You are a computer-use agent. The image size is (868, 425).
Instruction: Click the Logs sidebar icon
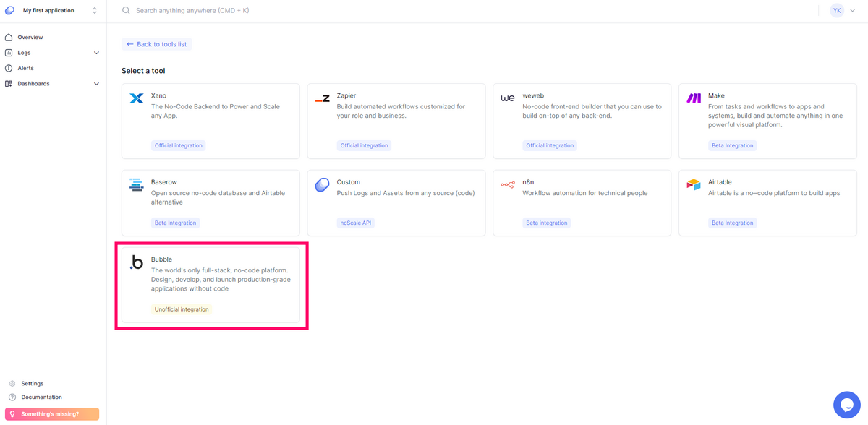[9, 53]
